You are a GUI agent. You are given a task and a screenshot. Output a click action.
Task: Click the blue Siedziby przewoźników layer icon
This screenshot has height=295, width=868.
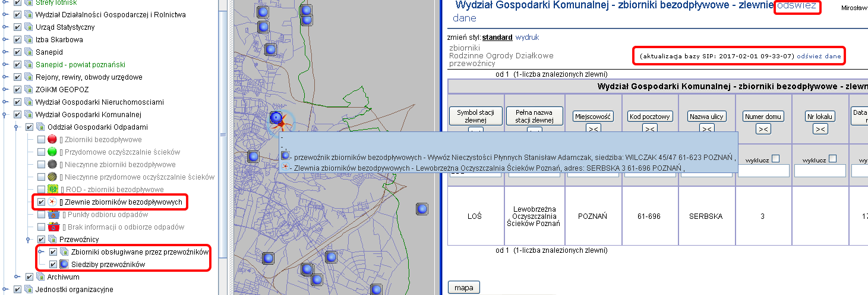(65, 264)
